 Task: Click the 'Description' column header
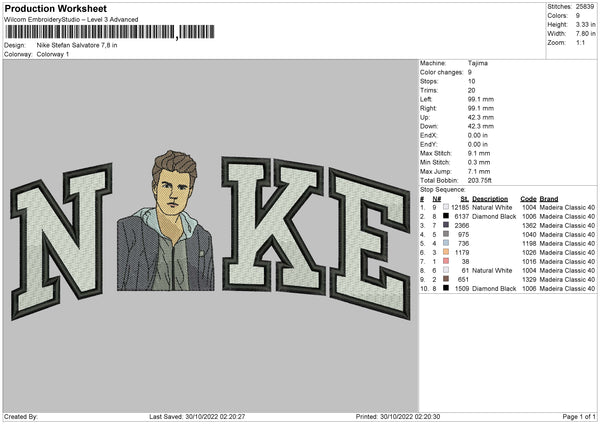[x=490, y=199]
